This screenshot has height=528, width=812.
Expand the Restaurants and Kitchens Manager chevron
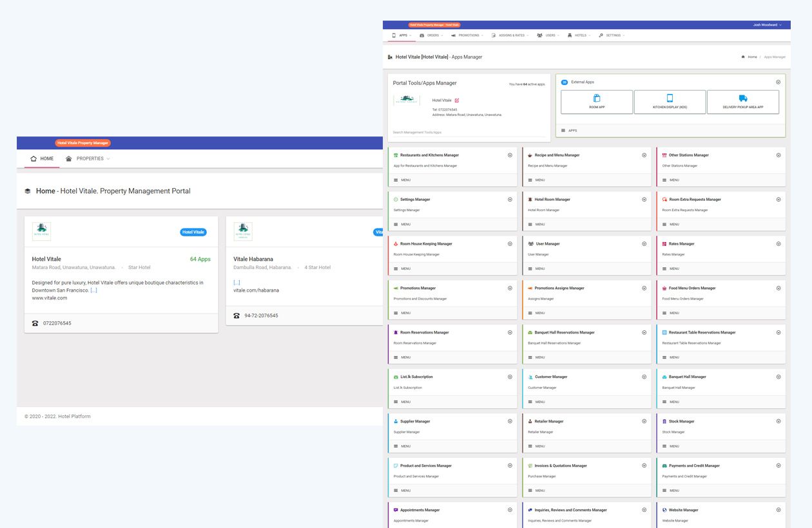click(x=510, y=155)
